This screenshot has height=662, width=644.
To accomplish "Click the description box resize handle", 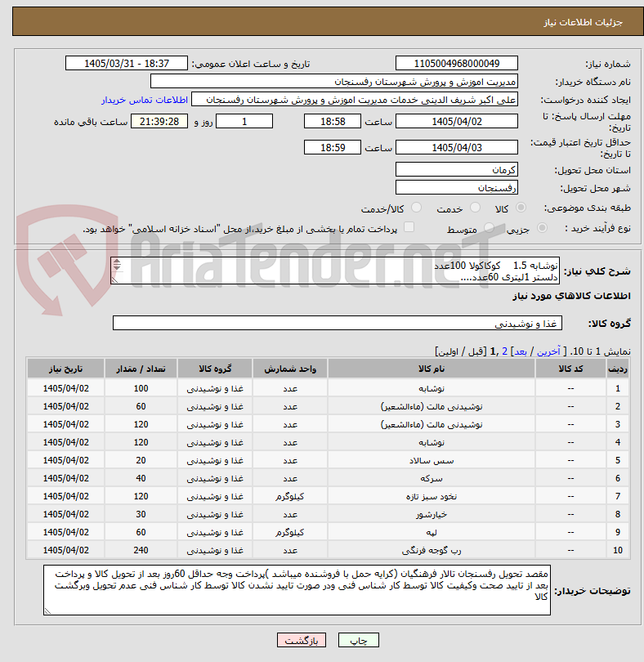I will [114, 280].
